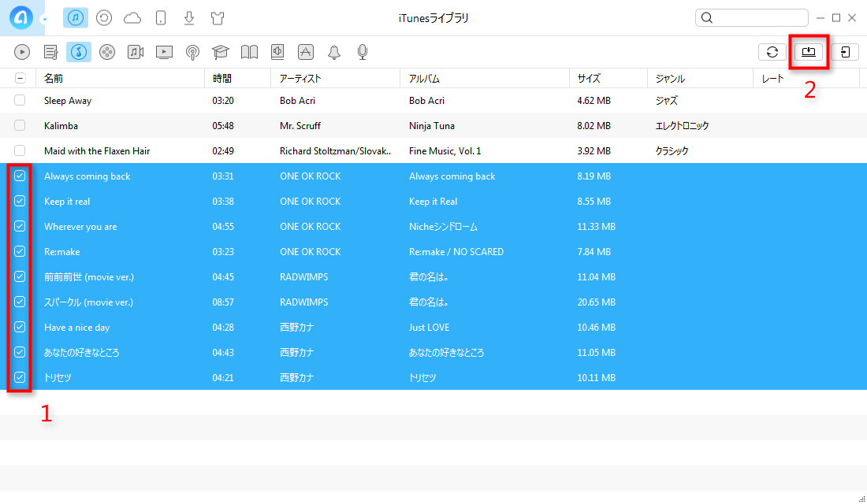This screenshot has height=504, width=867.
Task: Open the iTunes U graduation cap icon
Action: (220, 52)
